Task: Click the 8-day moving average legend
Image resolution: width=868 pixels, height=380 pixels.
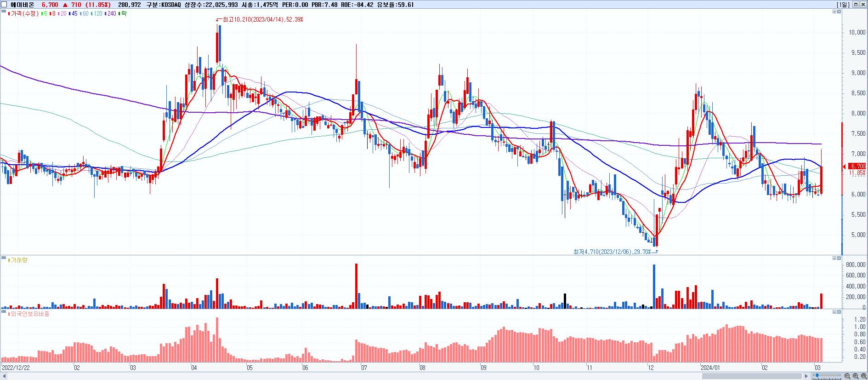Action: (52, 13)
